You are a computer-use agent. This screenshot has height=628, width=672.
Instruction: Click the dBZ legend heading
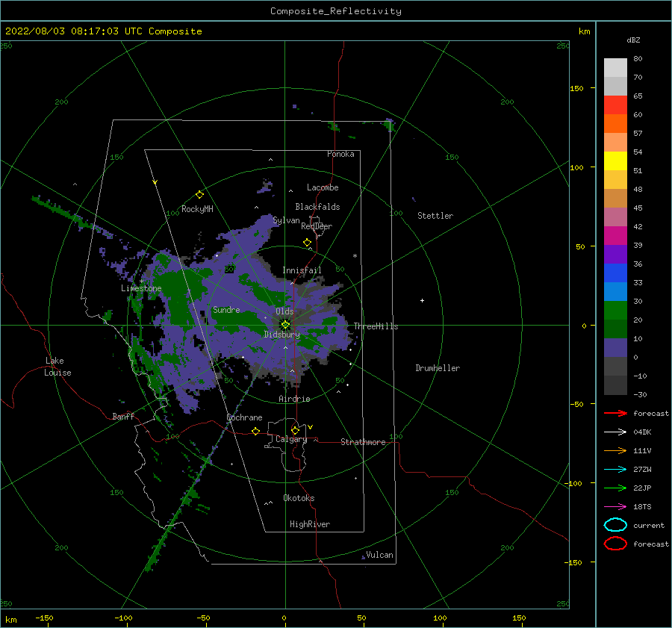coord(633,40)
